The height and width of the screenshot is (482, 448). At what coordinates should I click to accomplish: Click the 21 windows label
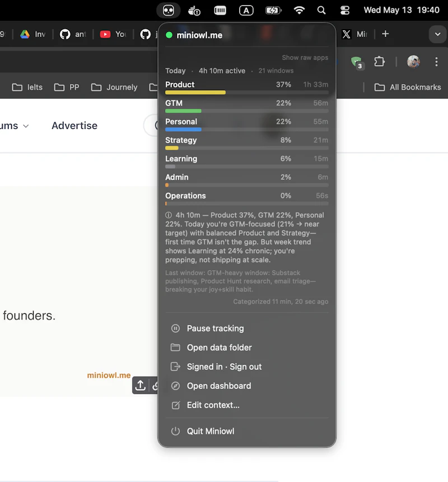[x=276, y=71]
